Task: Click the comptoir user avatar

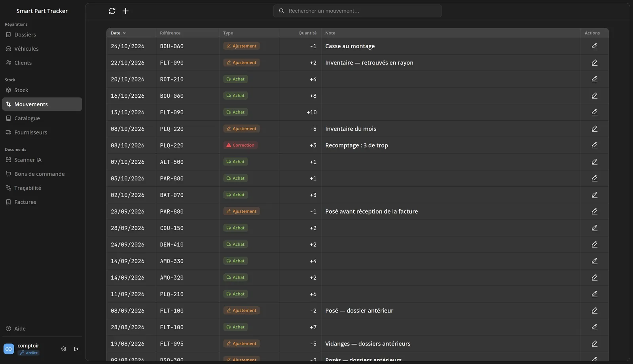Action: [x=9, y=349]
